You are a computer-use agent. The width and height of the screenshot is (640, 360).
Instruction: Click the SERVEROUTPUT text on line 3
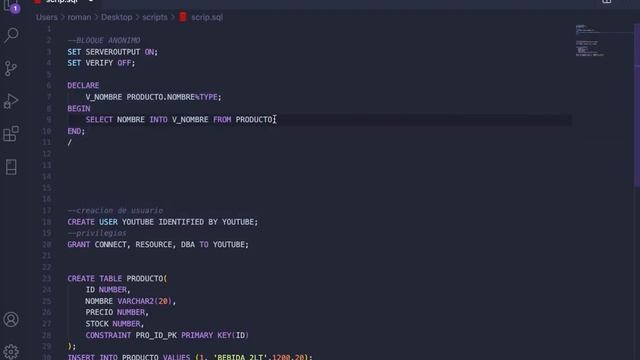tap(113, 52)
